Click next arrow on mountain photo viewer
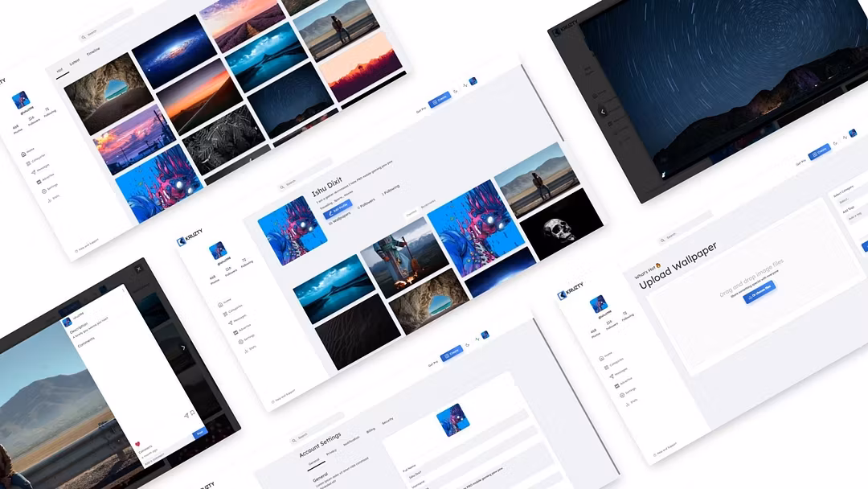This screenshot has width=868, height=489. click(182, 347)
